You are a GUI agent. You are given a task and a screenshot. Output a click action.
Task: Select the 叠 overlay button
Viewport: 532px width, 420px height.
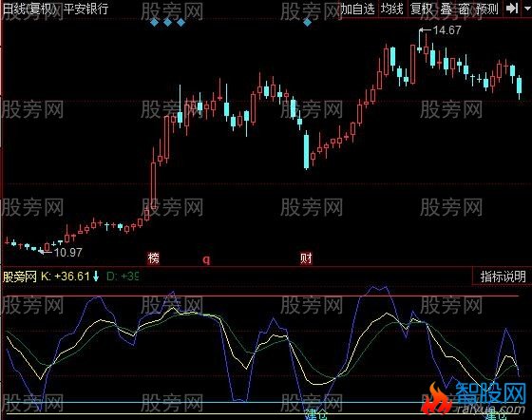(x=446, y=9)
